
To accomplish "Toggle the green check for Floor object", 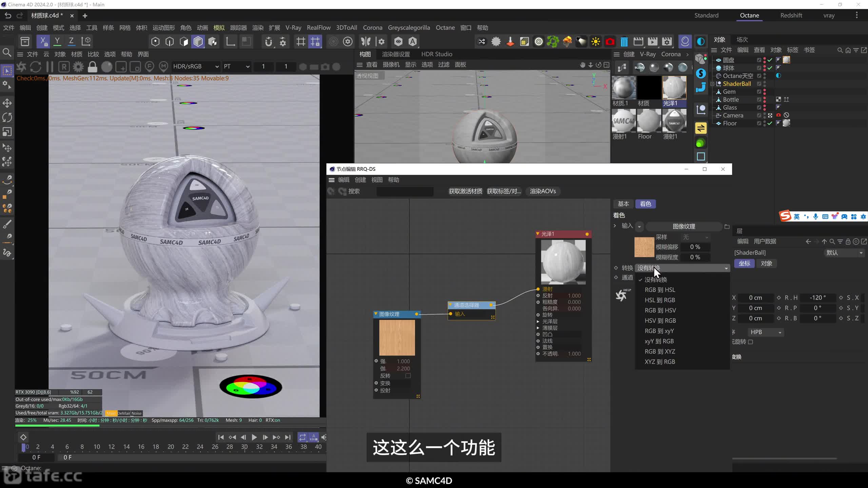I will pyautogui.click(x=770, y=123).
